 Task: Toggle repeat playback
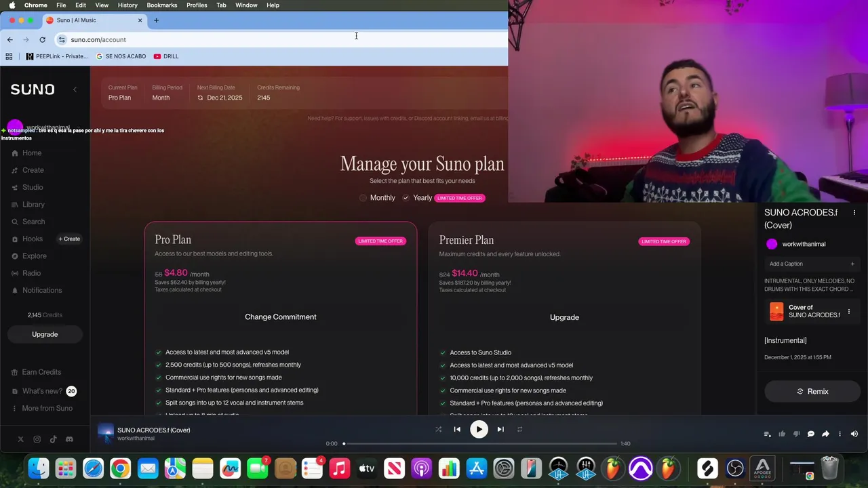click(x=519, y=429)
